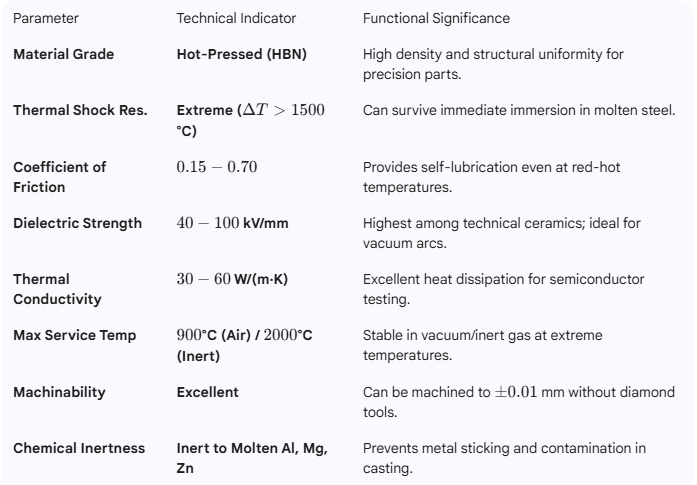Select the Excellent machinability value
Image resolution: width=697 pixels, height=485 pixels.
[x=207, y=392]
